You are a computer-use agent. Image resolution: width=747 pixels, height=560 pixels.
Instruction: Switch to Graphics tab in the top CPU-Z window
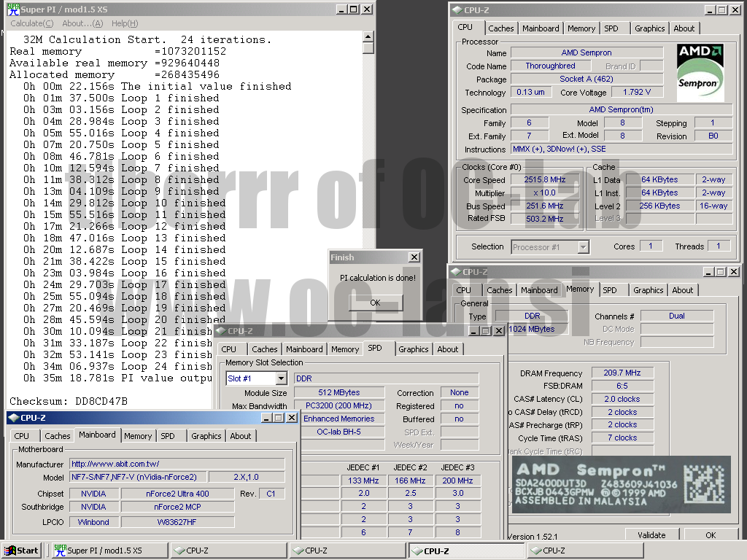[x=649, y=28]
